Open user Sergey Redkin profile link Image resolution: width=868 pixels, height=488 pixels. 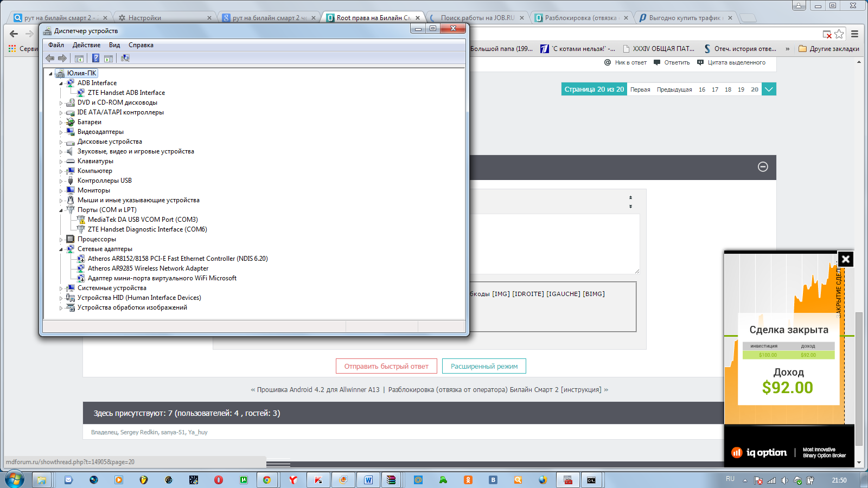coord(139,432)
